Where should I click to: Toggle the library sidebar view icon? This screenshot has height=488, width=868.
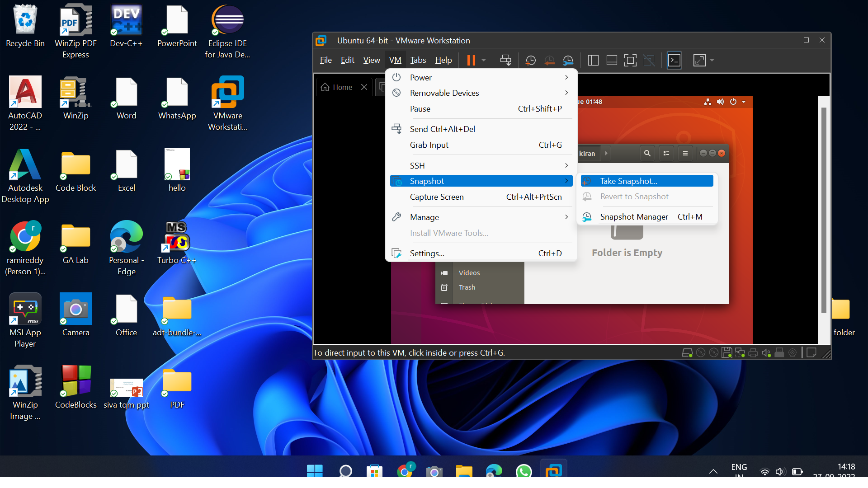coord(593,60)
